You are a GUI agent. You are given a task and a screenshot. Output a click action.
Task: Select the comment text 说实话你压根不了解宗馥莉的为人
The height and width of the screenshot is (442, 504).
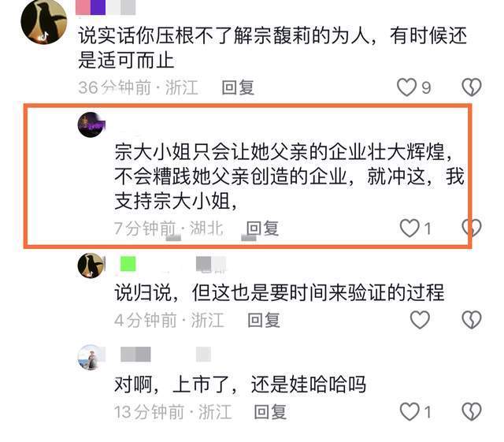[x=224, y=35]
